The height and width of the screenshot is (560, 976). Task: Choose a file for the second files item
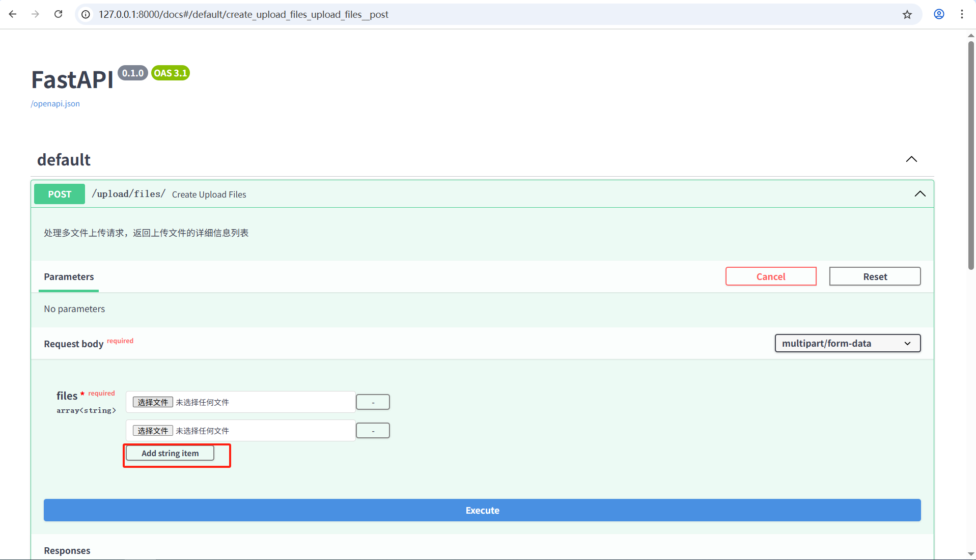click(x=153, y=431)
